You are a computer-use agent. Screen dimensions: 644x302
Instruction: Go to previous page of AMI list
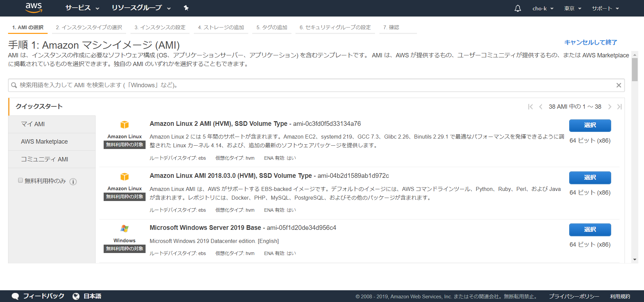click(540, 107)
